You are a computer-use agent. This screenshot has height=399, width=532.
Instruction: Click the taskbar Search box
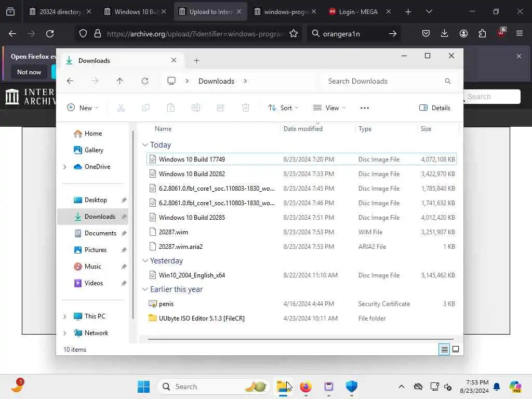212,387
